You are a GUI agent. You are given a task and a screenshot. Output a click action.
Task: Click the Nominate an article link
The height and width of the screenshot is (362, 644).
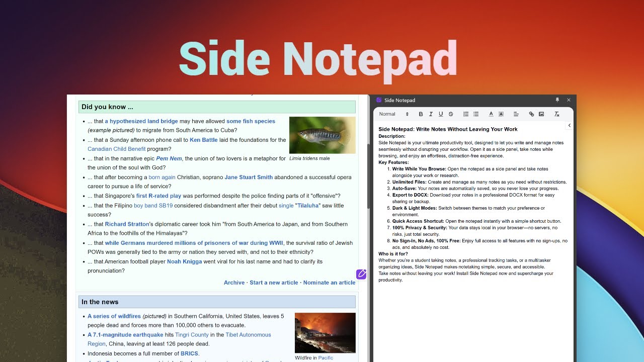coord(329,283)
